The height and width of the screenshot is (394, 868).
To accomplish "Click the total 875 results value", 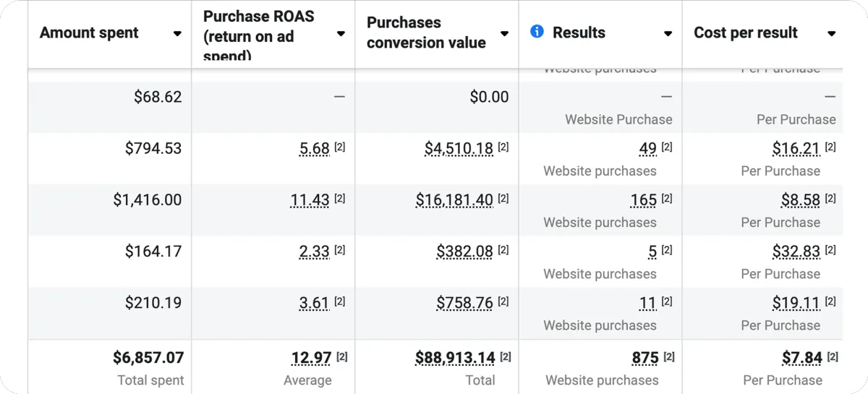I will tap(645, 358).
